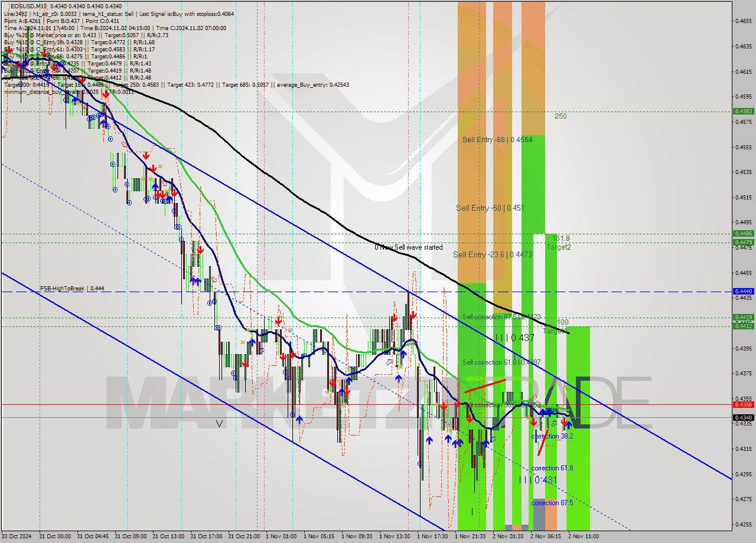Screen dimensions: 756x543
Task: Click the 0.4395 price axis value
Action: 742,348
